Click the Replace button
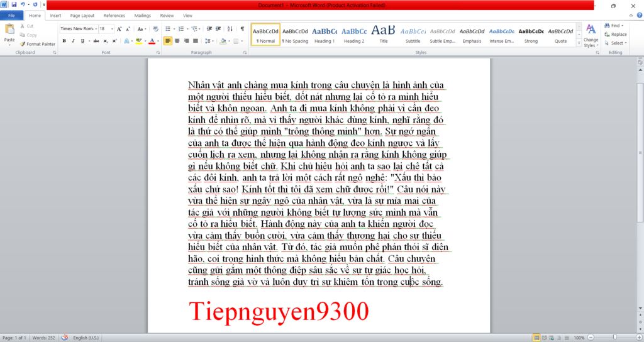Image resolution: width=644 pixels, height=342 pixels. [x=615, y=35]
